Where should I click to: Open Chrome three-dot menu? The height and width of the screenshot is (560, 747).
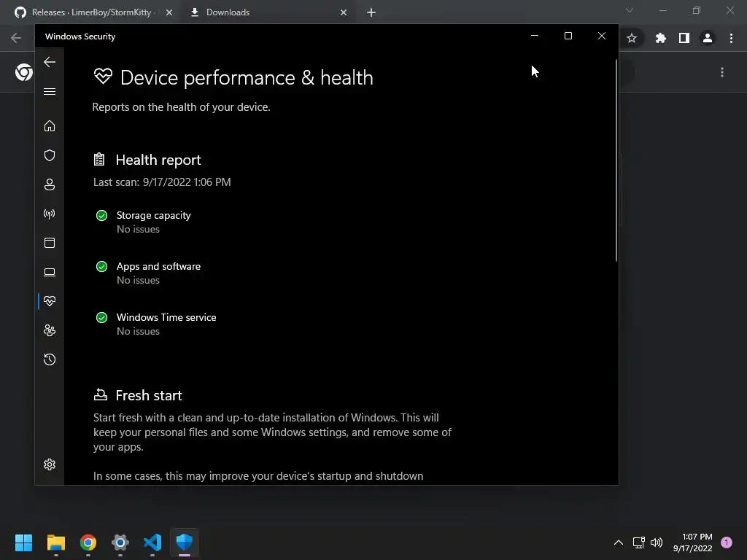pos(731,38)
